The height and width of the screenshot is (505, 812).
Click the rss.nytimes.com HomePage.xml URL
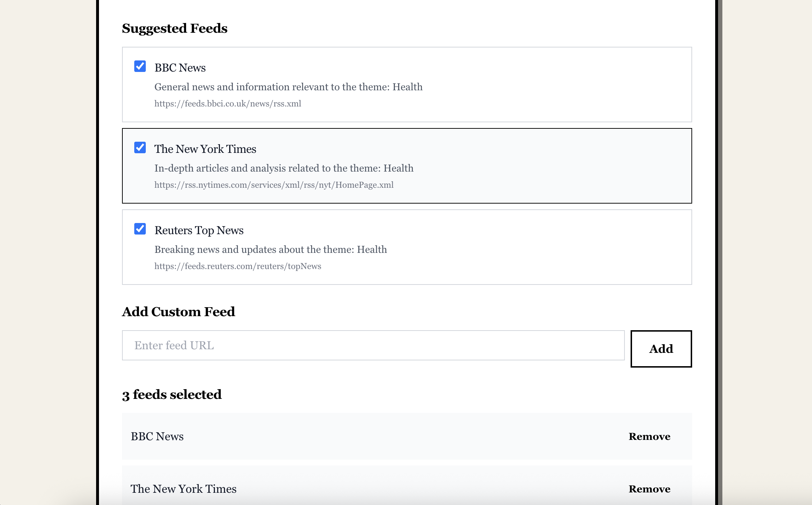274,185
